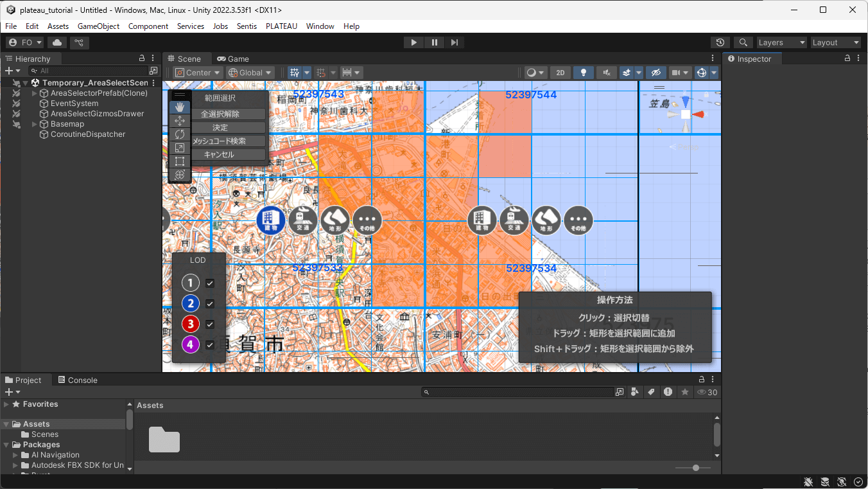Toggle hidden packages visibility count (30)

pos(707,392)
